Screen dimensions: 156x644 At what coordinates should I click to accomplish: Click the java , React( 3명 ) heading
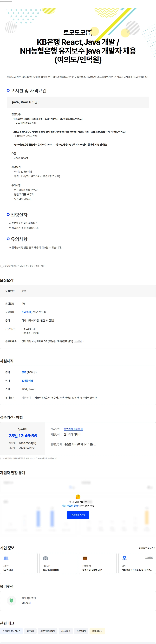coord(26,102)
